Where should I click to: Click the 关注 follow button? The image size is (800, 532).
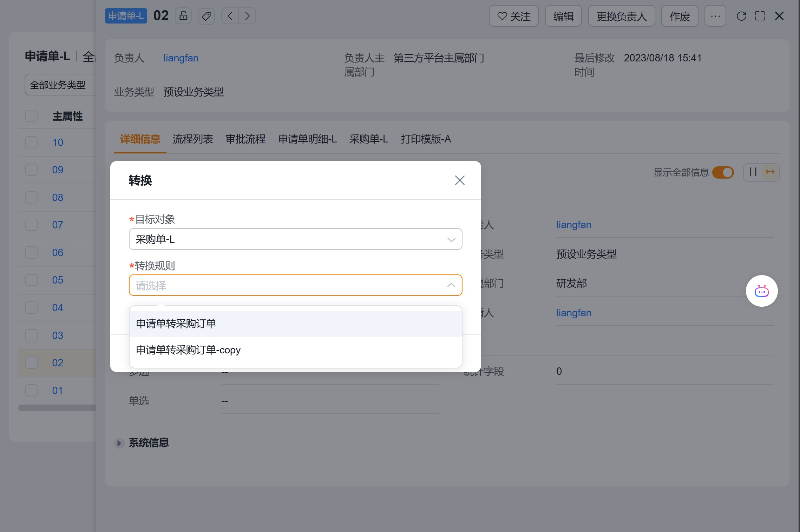click(x=513, y=16)
